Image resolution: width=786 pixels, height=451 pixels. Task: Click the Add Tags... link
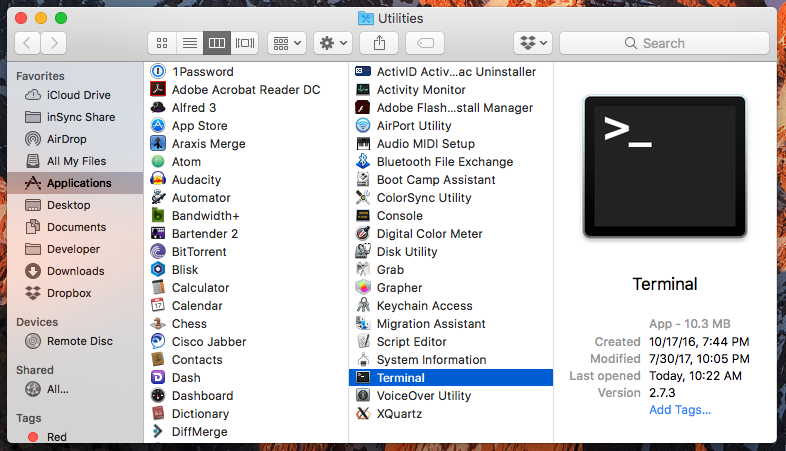click(x=680, y=409)
